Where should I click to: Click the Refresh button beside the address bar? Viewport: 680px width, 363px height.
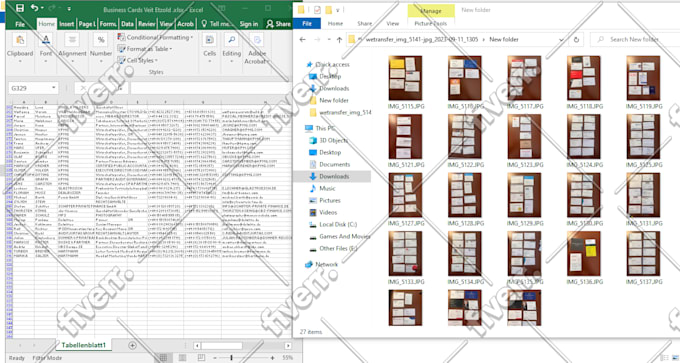[x=576, y=39]
